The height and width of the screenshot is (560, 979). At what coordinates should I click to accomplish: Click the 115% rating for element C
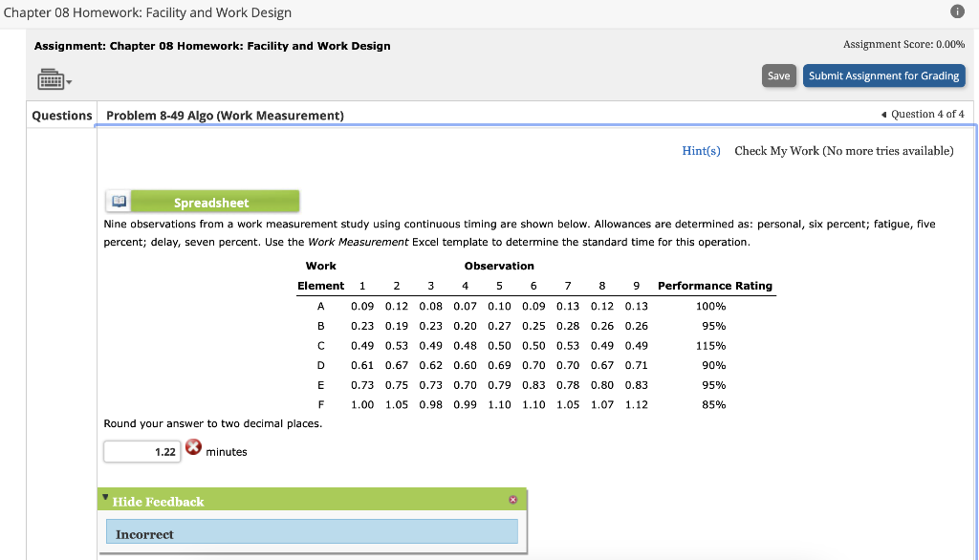point(710,346)
